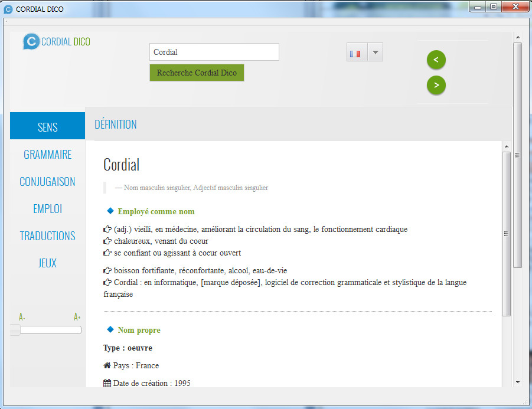Open the GRAMMAIRE tab
Image resolution: width=532 pixels, height=409 pixels.
click(47, 154)
